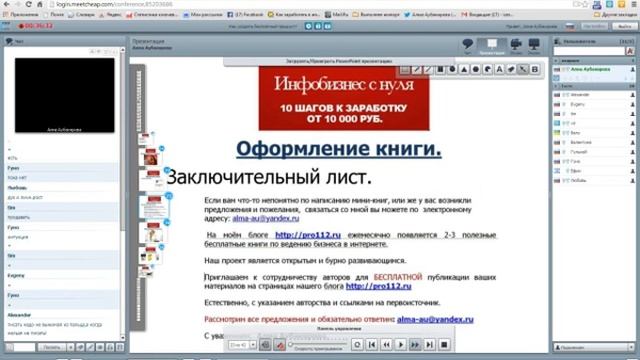640x360 pixels.
Task: Click the play button in control panel
Action: point(401,345)
